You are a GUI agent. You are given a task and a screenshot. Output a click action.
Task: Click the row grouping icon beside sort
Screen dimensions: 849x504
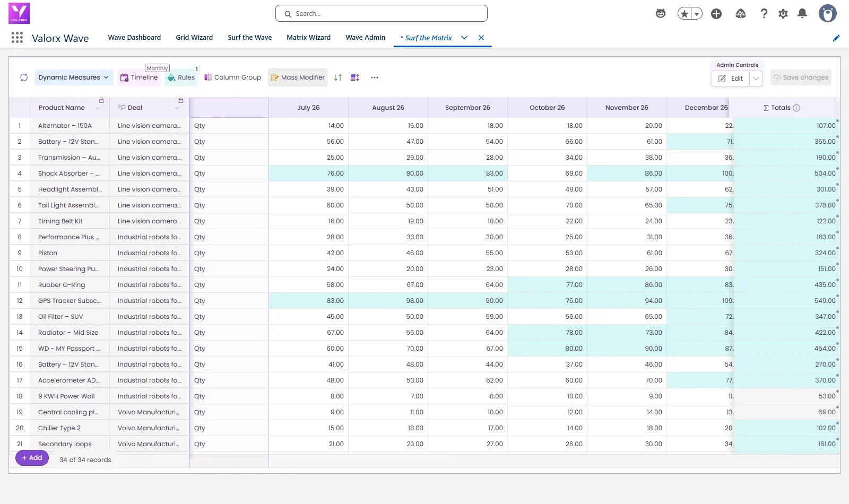355,77
